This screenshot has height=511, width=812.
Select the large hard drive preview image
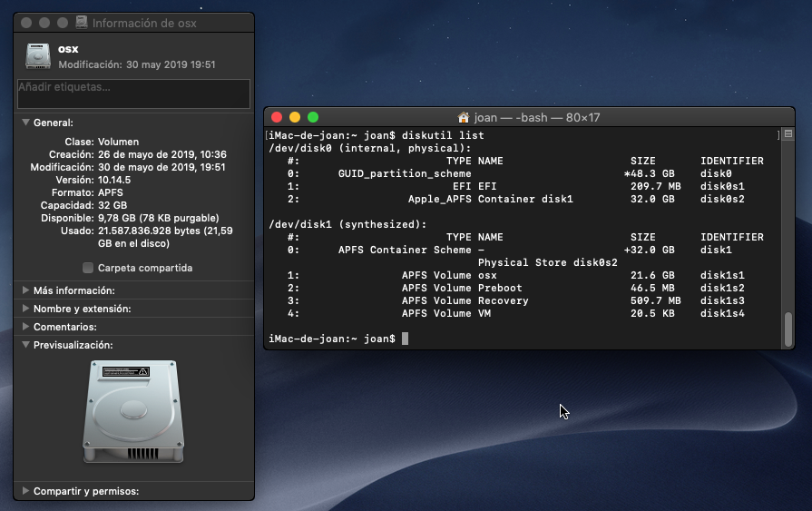[x=133, y=411]
